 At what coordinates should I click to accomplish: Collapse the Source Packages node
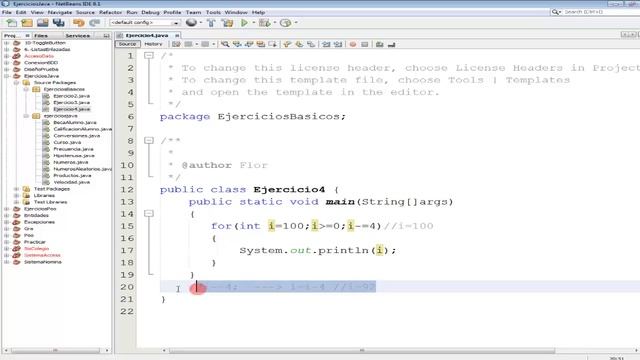pyautogui.click(x=16, y=82)
